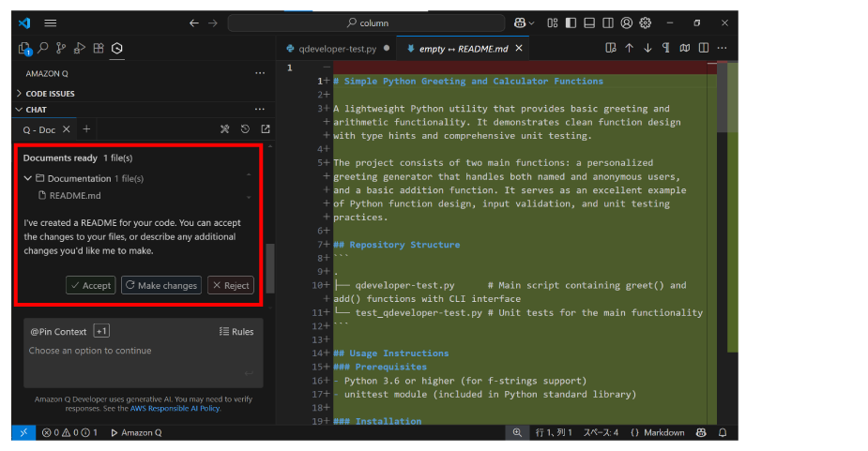
Task: Open CHAT section more actions
Action: (260, 109)
